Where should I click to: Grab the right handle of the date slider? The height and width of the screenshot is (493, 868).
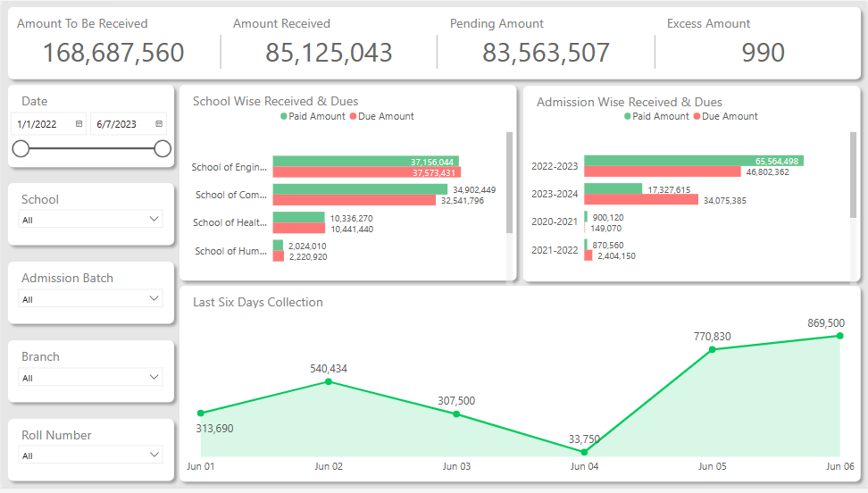point(163,148)
